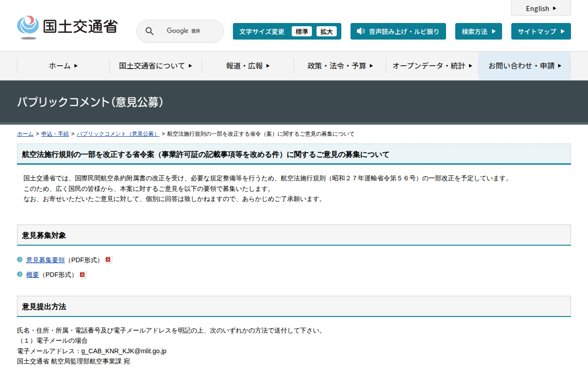Click PDF icon next to 概要
This screenshot has height=368, width=588.
click(x=83, y=275)
